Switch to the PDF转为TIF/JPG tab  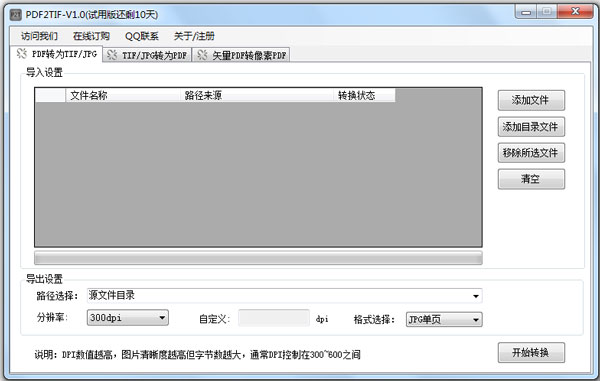coord(57,54)
